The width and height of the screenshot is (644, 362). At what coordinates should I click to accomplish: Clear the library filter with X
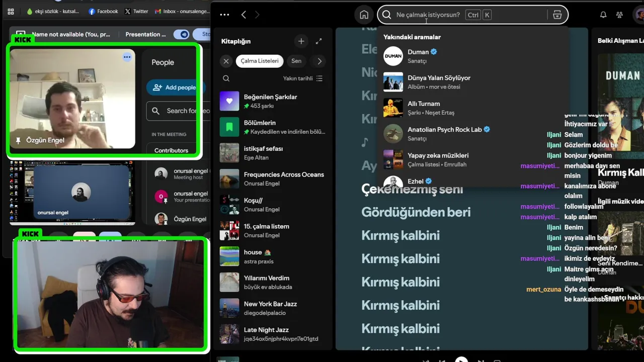(x=226, y=61)
